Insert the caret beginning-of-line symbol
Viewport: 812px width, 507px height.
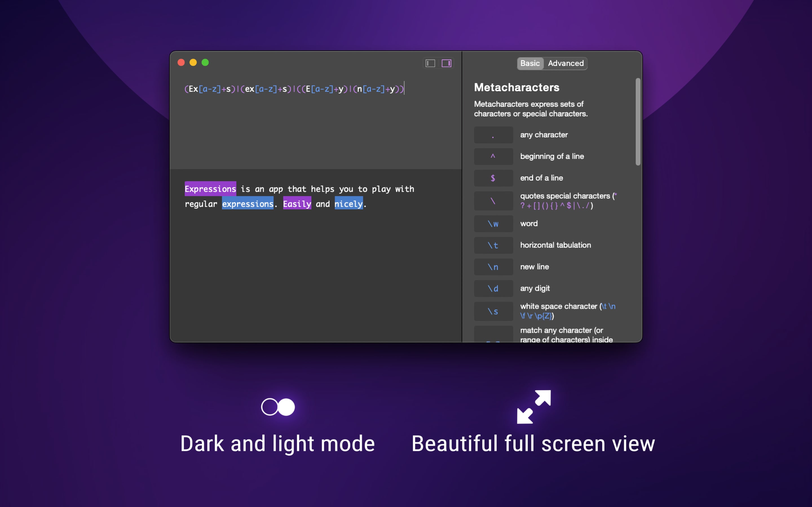pos(493,157)
